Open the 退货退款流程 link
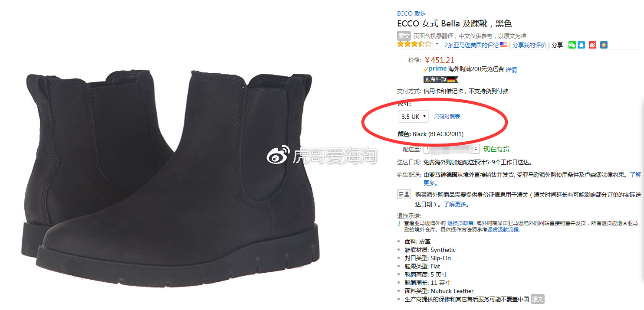 [x=503, y=230]
